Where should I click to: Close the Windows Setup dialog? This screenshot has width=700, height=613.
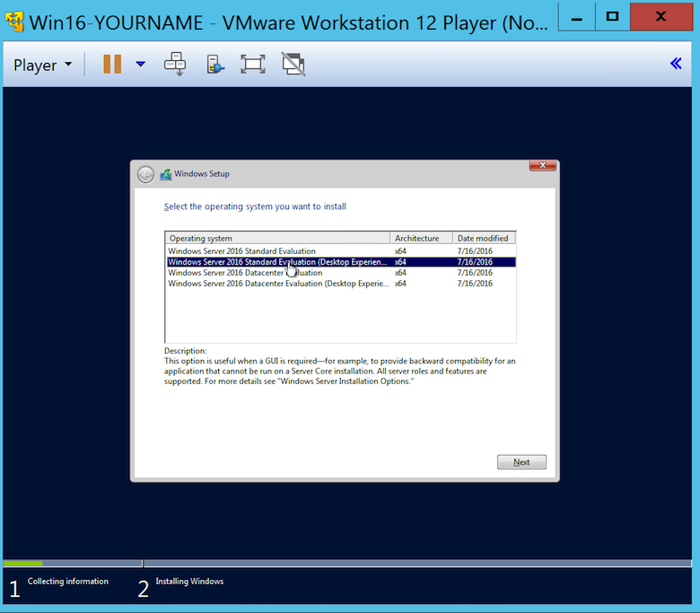click(x=542, y=165)
